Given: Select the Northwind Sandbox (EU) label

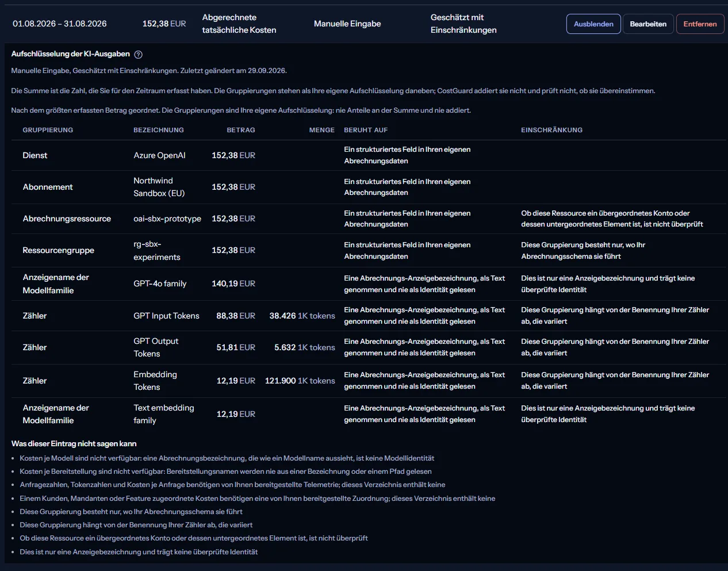Looking at the screenshot, I should click(159, 187).
